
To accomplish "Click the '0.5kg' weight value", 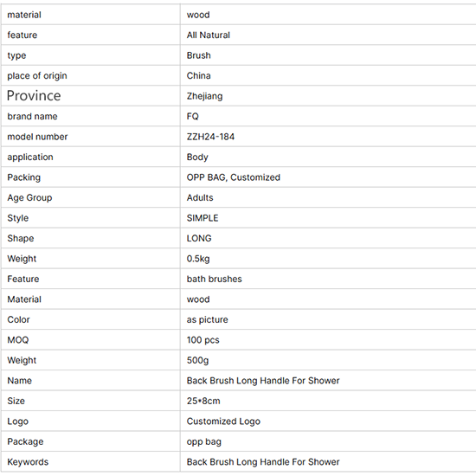I will pyautogui.click(x=198, y=259).
